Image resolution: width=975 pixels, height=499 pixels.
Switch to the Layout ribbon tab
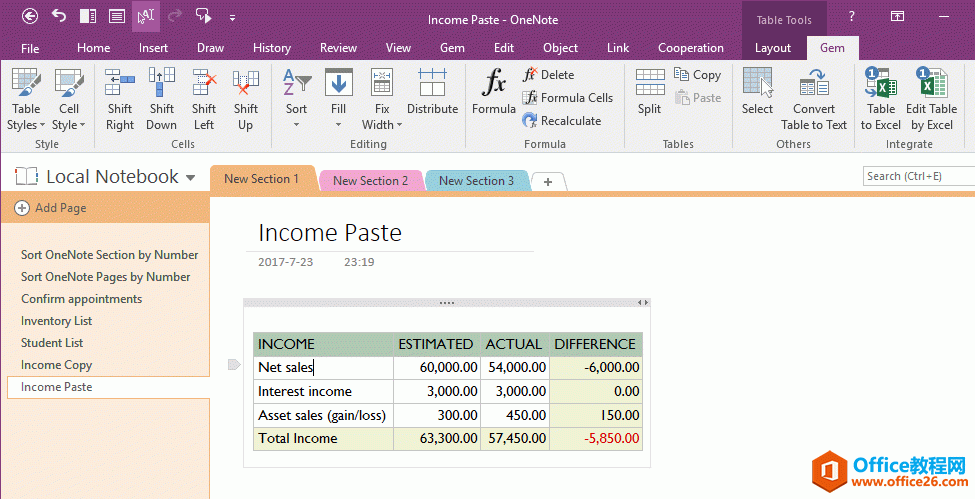click(773, 48)
